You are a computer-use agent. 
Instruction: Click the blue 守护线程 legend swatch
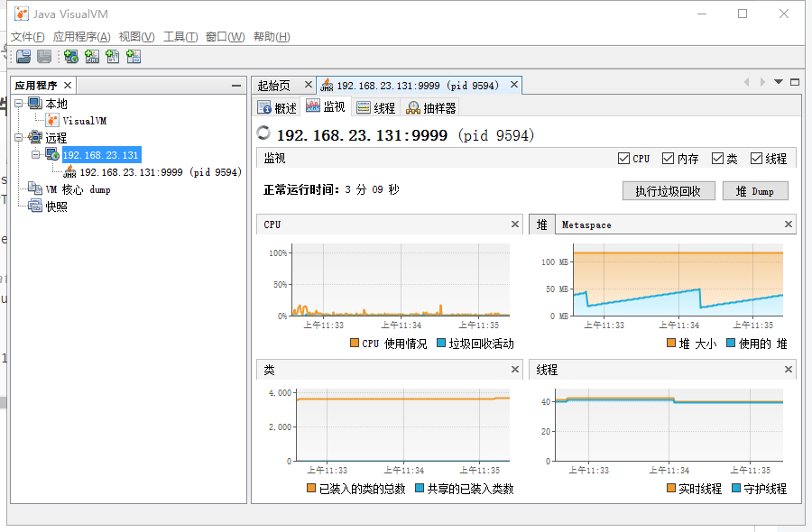click(x=736, y=488)
